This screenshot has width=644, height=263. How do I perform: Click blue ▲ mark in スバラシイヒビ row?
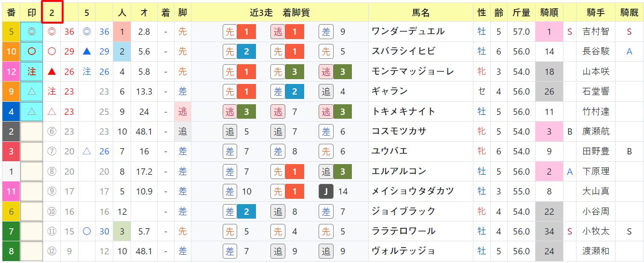(87, 52)
